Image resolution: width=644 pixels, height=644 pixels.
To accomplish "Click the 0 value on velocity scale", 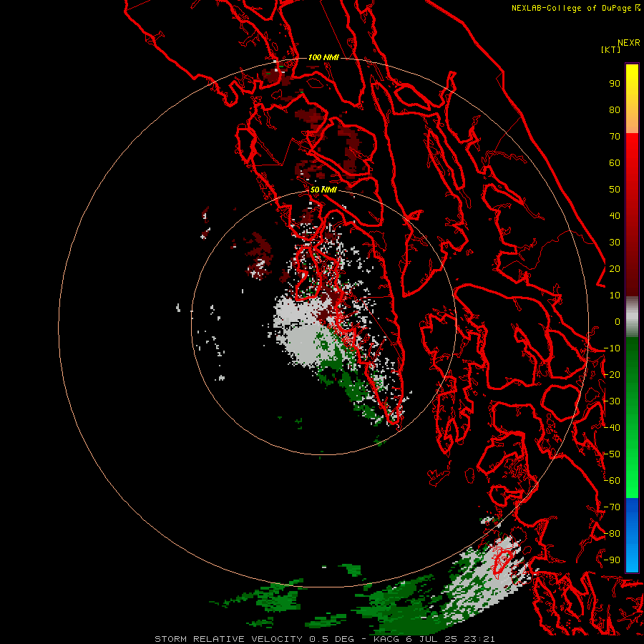I will point(618,322).
